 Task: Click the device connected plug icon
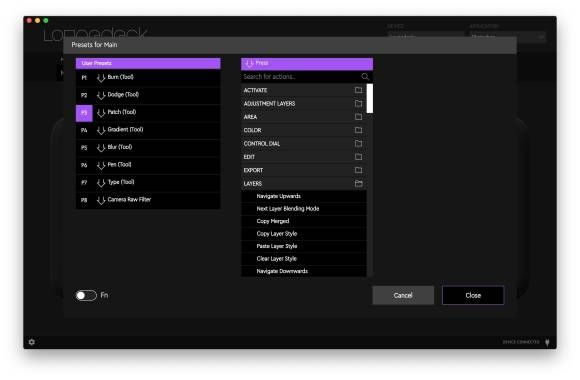(x=547, y=342)
